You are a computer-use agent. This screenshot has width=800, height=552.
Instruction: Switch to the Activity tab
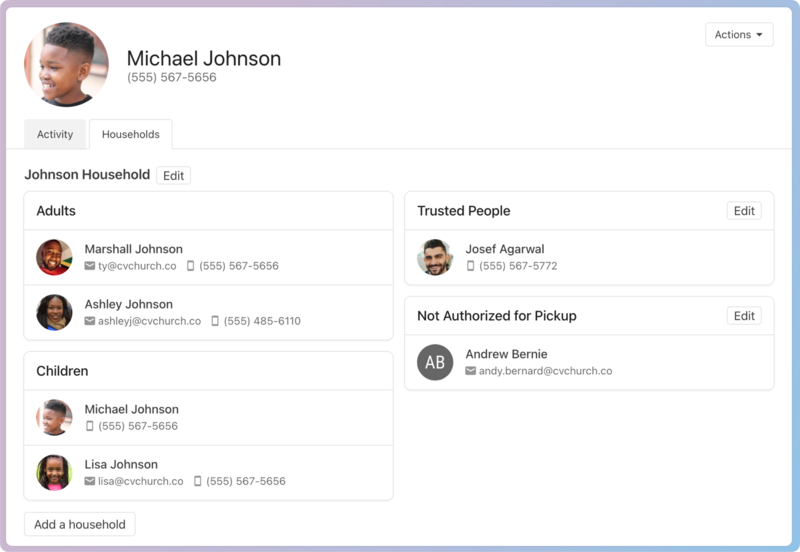pyautogui.click(x=55, y=135)
